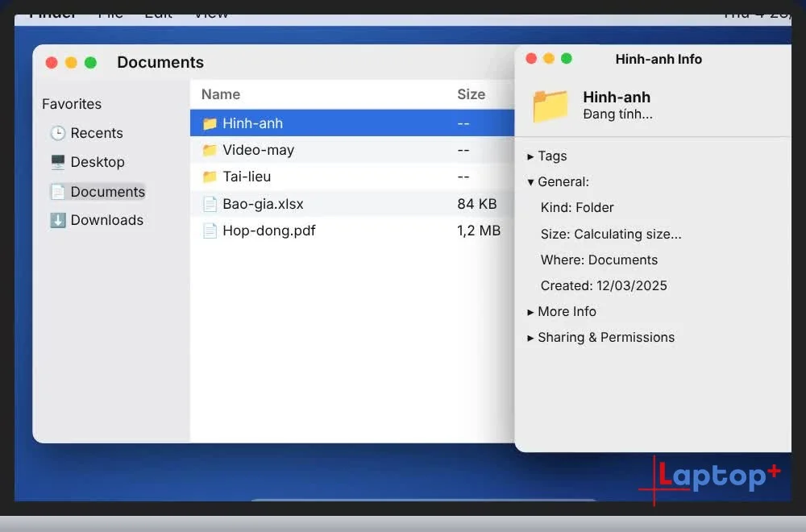The image size is (806, 532).
Task: Click the "Created: 12/03/2025" line
Action: [604, 286]
